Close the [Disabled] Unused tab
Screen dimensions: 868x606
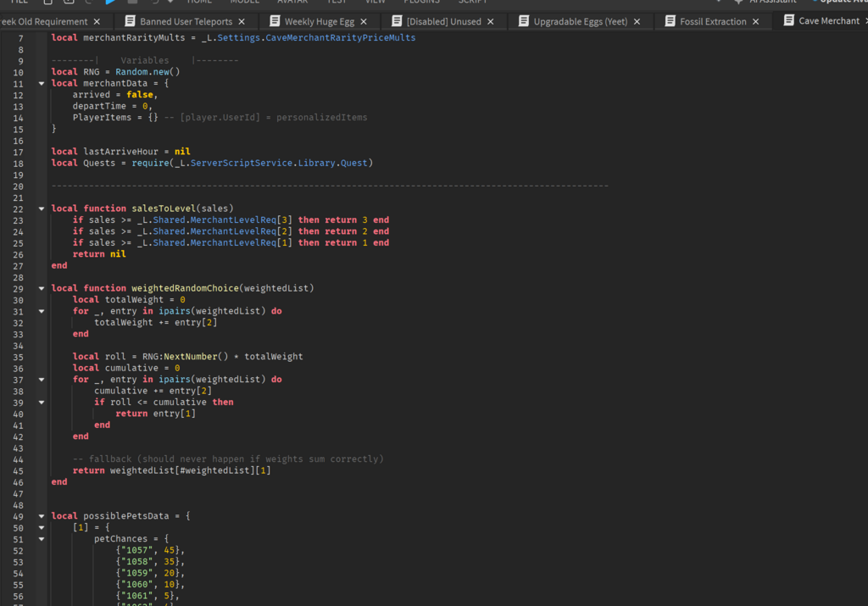click(491, 21)
